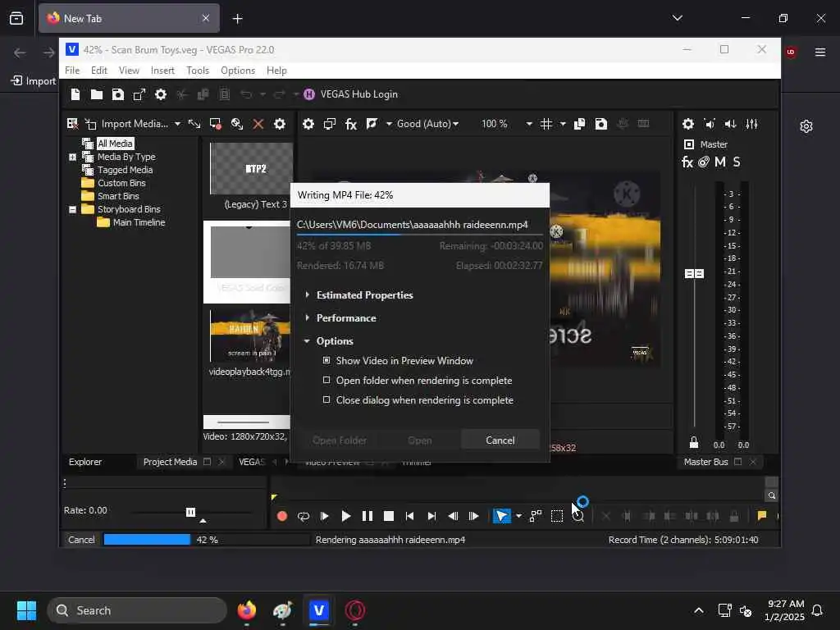840x630 pixels.
Task: Click the Preview on External Monitor icon
Action: pos(330,125)
